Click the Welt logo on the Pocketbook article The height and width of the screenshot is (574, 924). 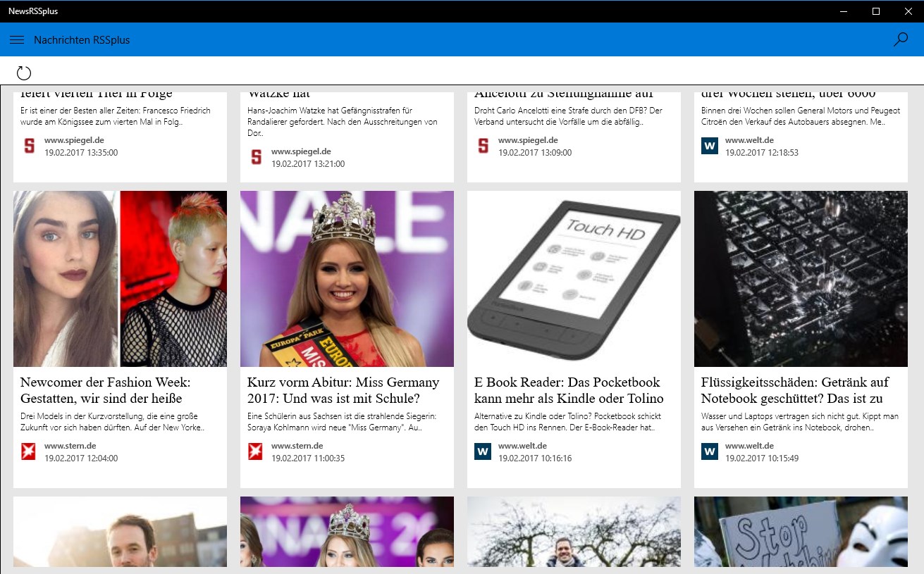[483, 451]
